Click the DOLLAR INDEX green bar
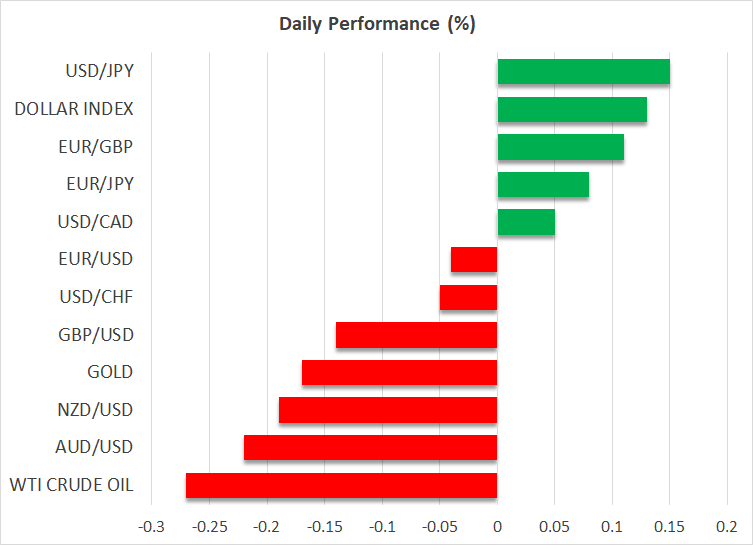753x545 pixels. (x=572, y=109)
